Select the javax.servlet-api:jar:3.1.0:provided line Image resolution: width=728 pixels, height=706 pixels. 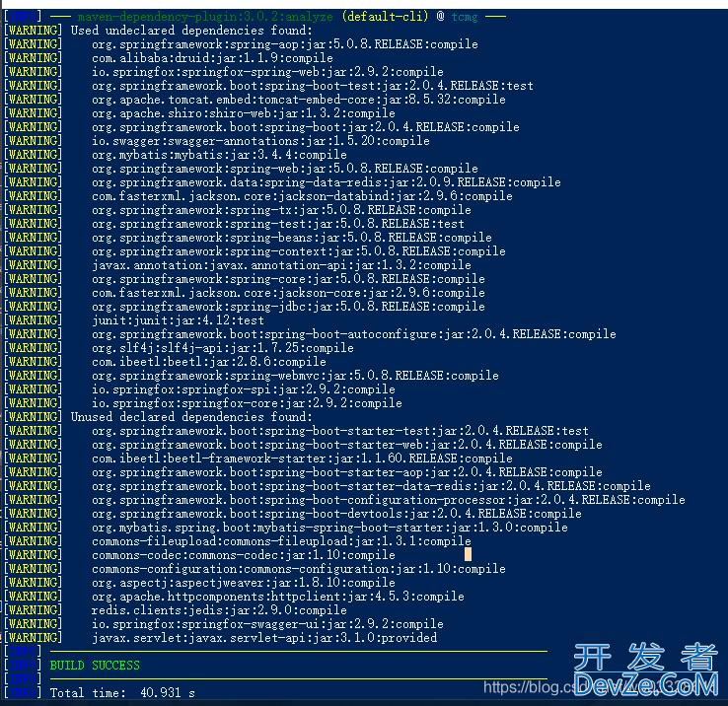coord(264,638)
